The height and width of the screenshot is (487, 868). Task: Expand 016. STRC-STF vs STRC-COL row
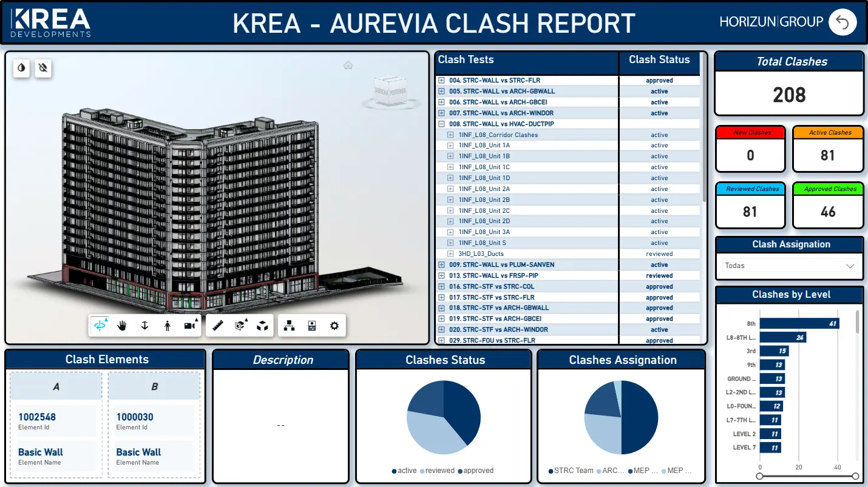coord(442,286)
